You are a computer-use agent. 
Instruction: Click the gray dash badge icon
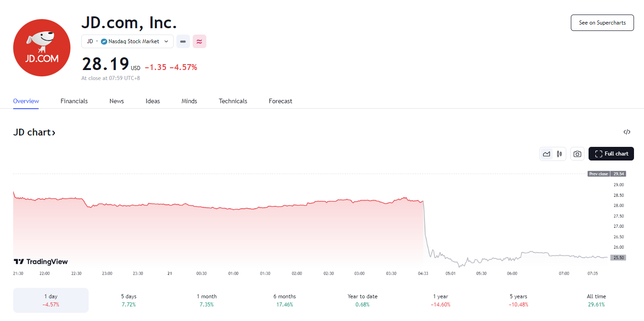pos(183,41)
